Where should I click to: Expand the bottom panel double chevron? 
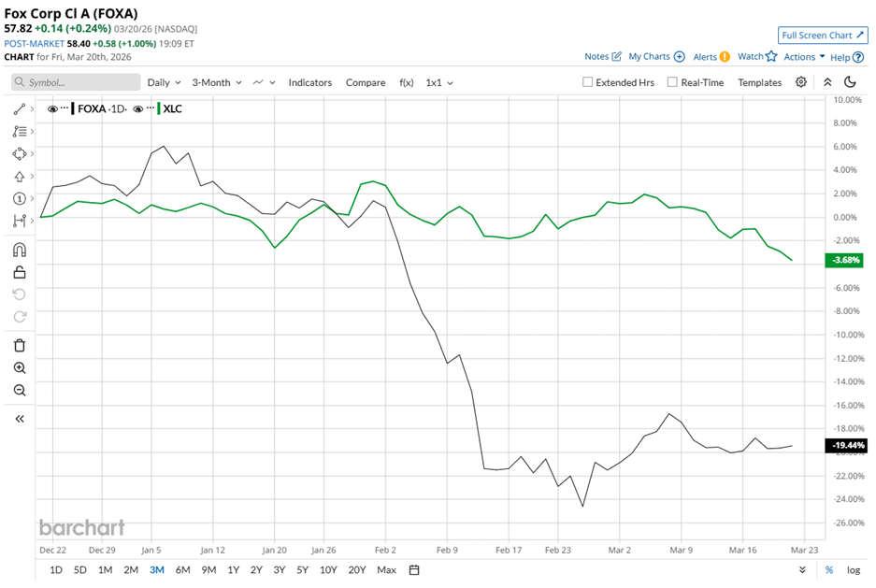coord(802,570)
